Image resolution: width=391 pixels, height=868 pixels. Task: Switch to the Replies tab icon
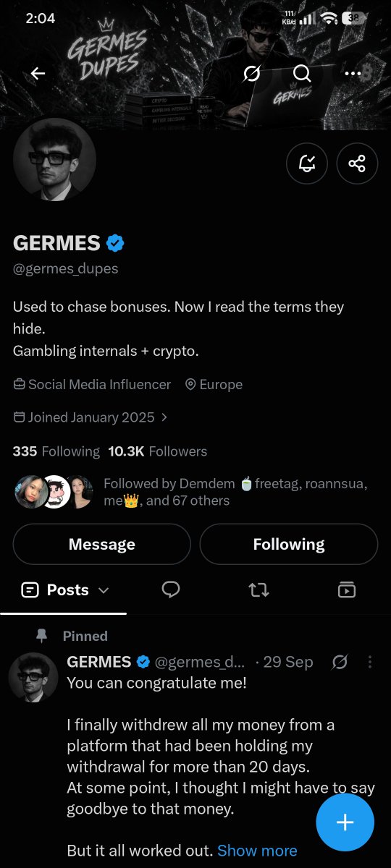171,590
